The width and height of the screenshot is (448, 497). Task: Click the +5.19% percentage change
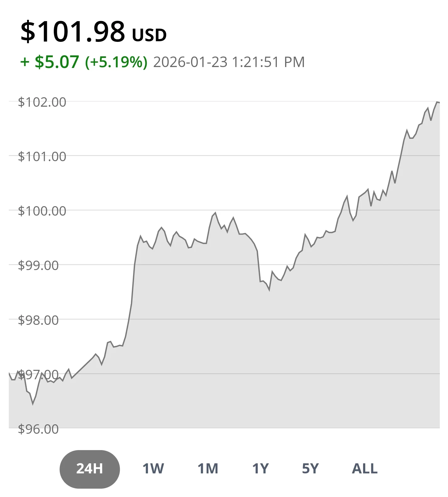point(116,62)
